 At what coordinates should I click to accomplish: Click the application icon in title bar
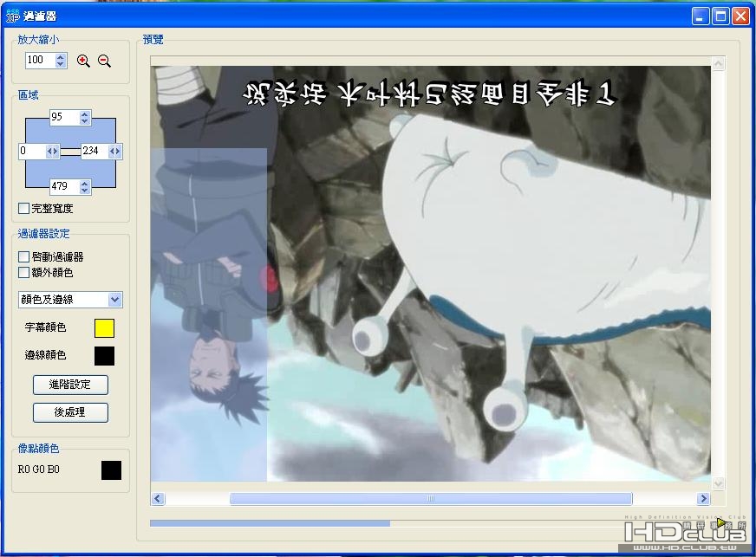pyautogui.click(x=12, y=16)
